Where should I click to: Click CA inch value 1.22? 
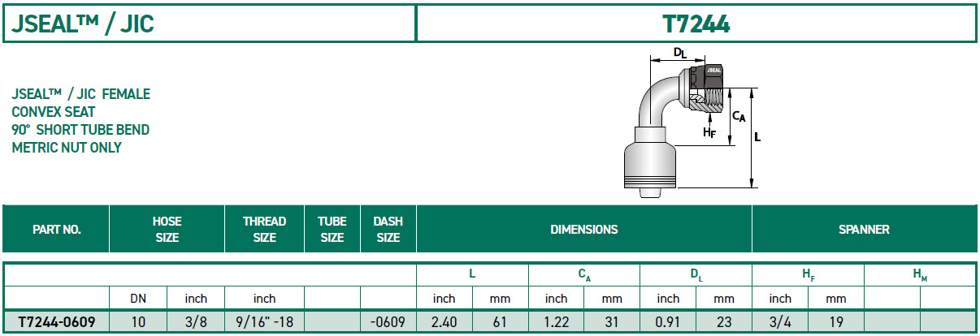pyautogui.click(x=556, y=321)
